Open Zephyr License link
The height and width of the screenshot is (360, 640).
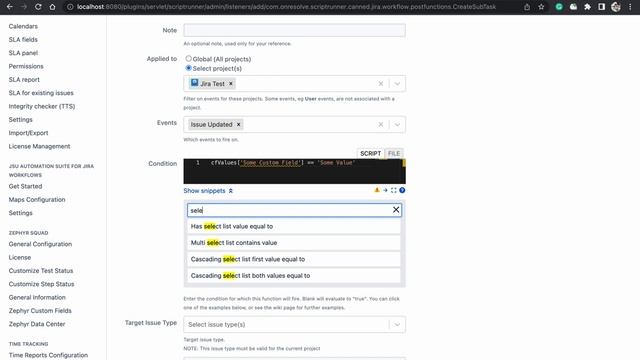pos(20,258)
